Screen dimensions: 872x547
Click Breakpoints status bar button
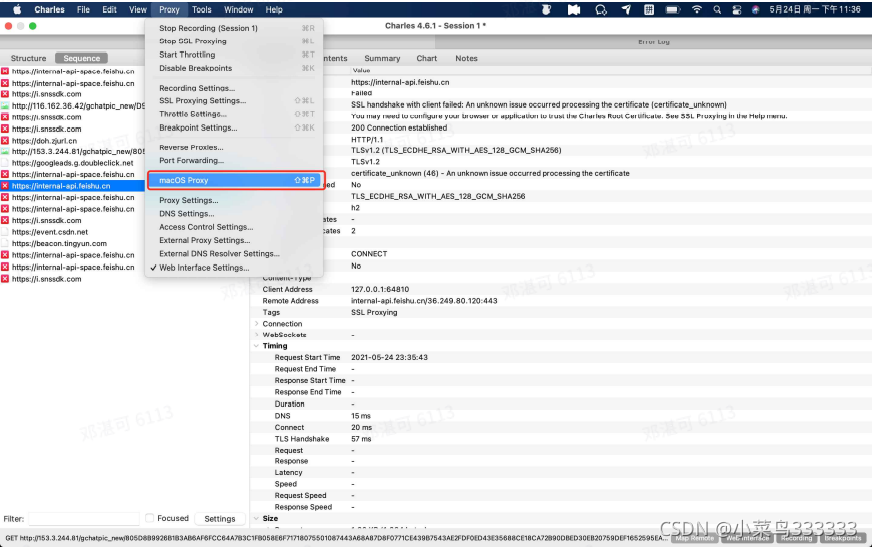(843, 538)
